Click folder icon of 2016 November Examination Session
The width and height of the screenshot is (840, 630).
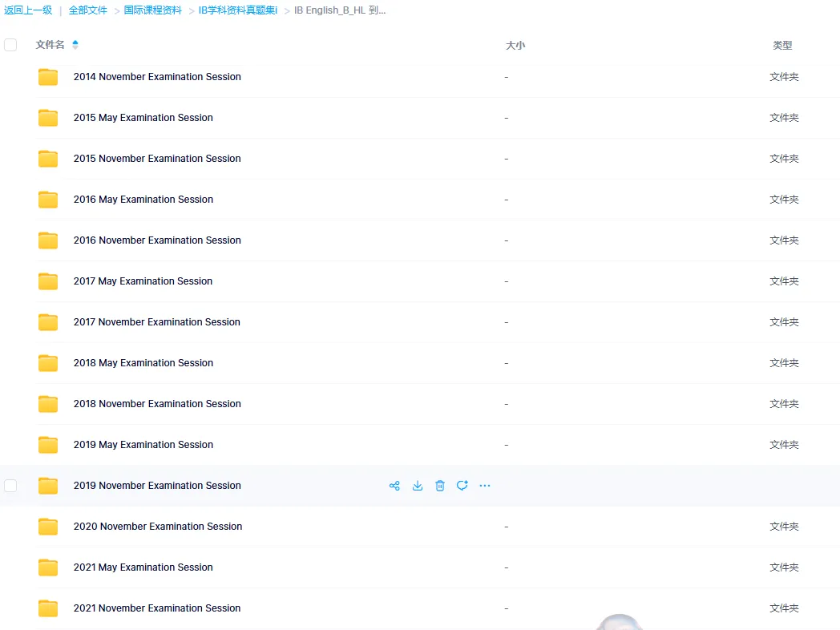click(48, 240)
